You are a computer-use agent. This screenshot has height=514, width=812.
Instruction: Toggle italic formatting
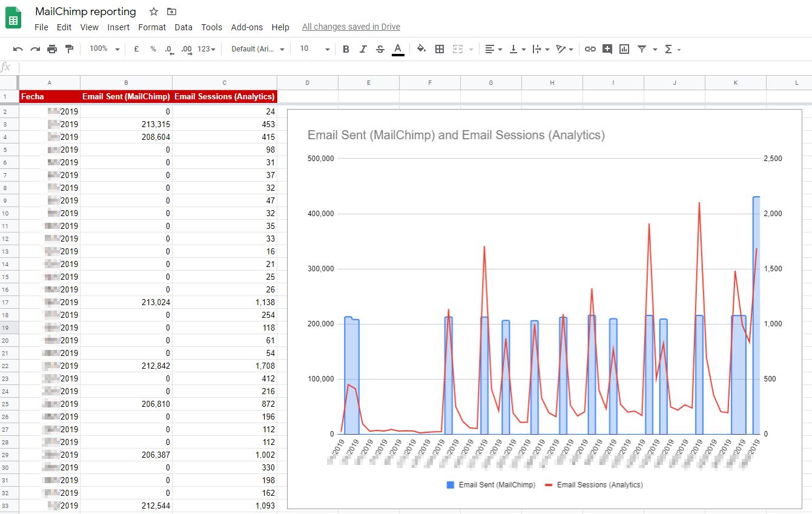click(x=363, y=49)
